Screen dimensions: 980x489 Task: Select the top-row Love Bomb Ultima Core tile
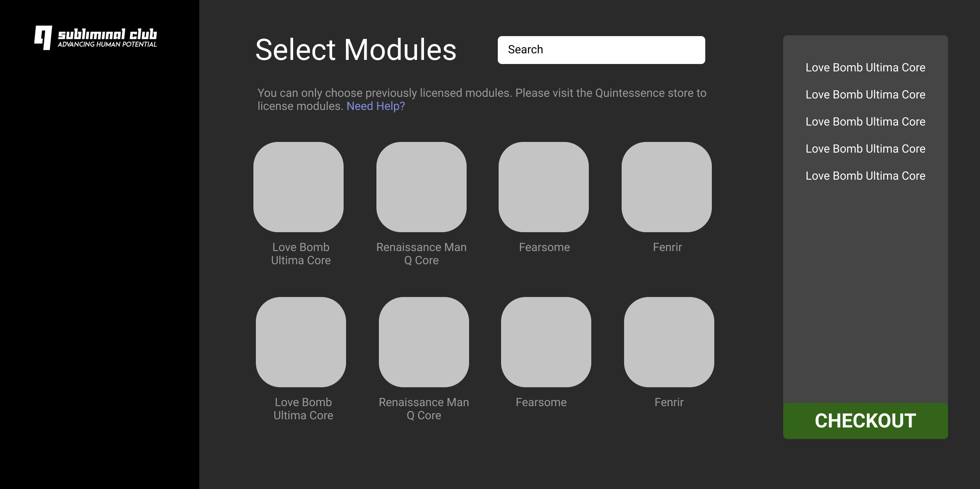(x=299, y=187)
